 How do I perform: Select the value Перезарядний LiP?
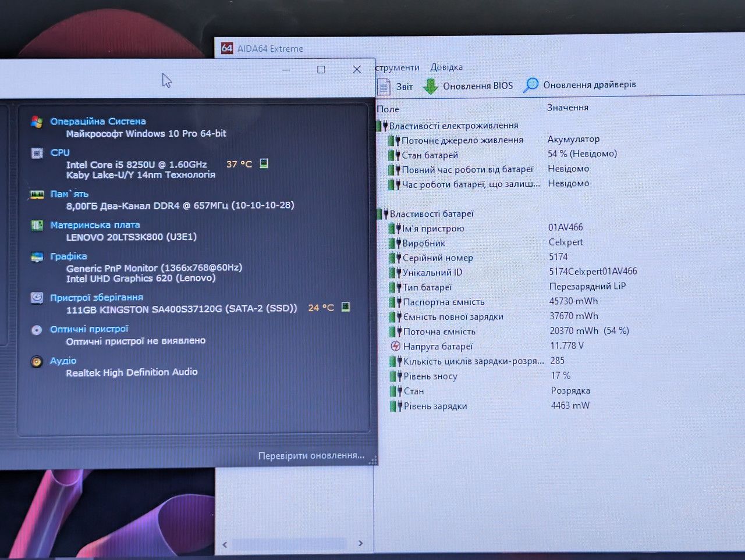click(x=587, y=286)
